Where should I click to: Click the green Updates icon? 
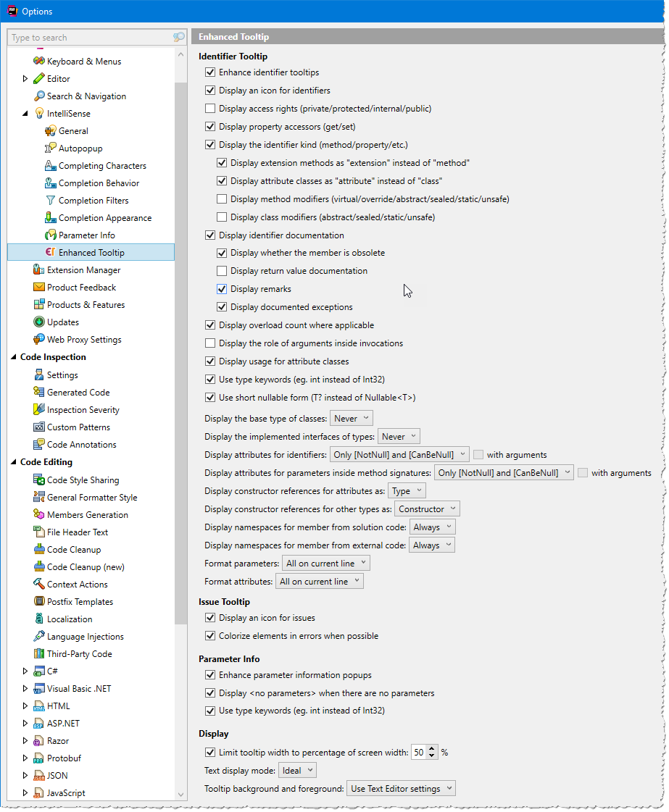click(39, 322)
